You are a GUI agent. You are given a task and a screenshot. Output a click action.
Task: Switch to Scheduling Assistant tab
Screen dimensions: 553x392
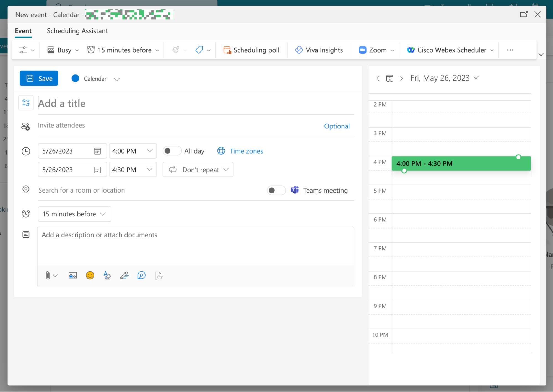tap(77, 30)
